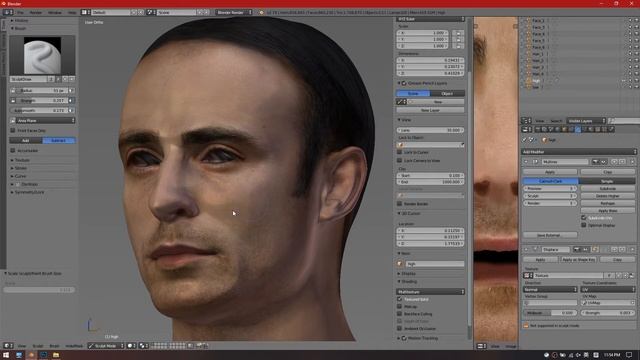
Task: Click the New Layer button
Action: click(430, 110)
